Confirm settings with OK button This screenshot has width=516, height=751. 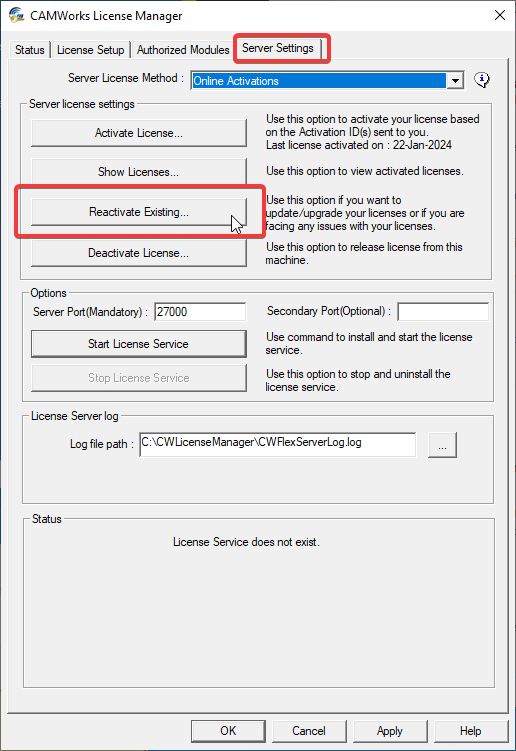click(228, 730)
